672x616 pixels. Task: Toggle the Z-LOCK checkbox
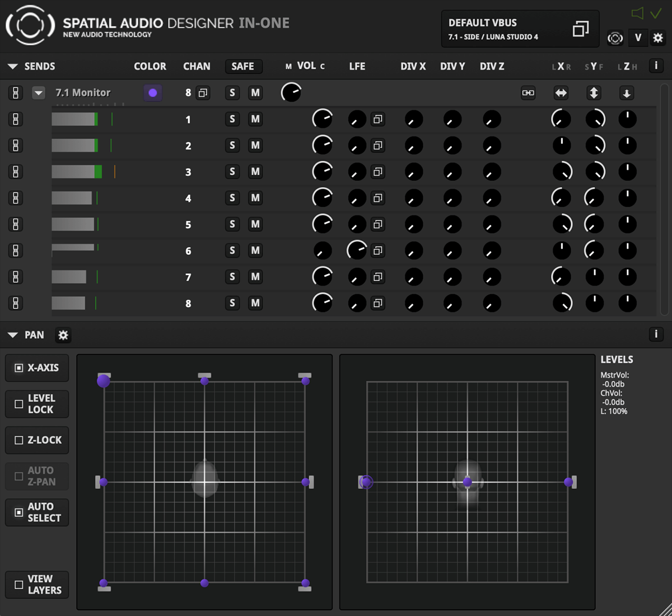point(19,440)
